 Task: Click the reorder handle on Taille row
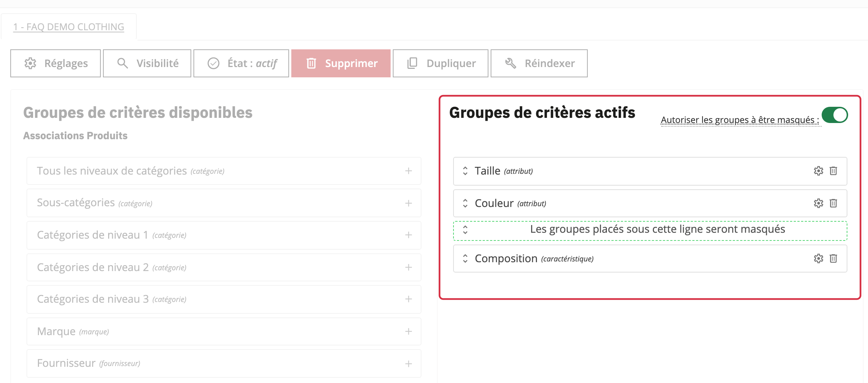465,171
